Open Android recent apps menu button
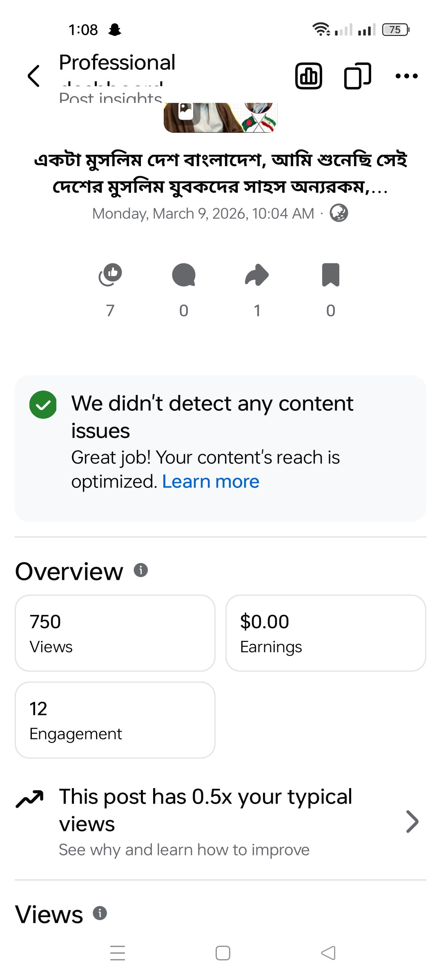This screenshot has height=980, width=441. (118, 953)
